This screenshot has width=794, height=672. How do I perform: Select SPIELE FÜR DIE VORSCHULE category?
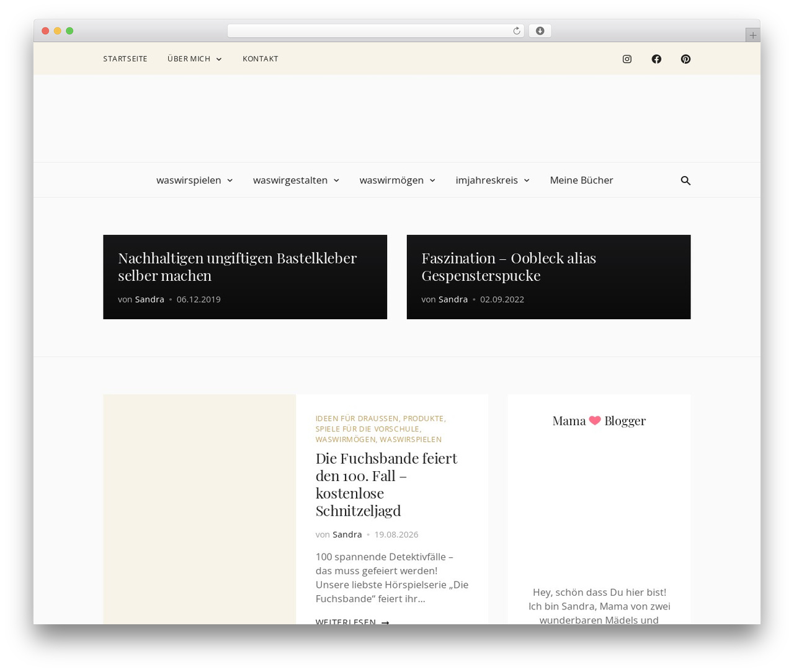(x=367, y=429)
